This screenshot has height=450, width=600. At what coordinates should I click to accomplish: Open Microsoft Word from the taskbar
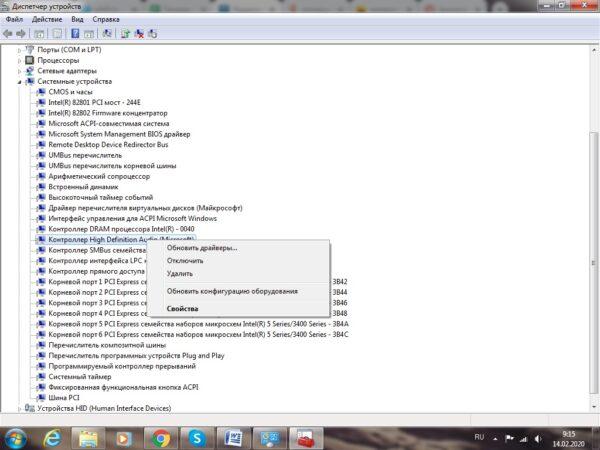tap(233, 438)
